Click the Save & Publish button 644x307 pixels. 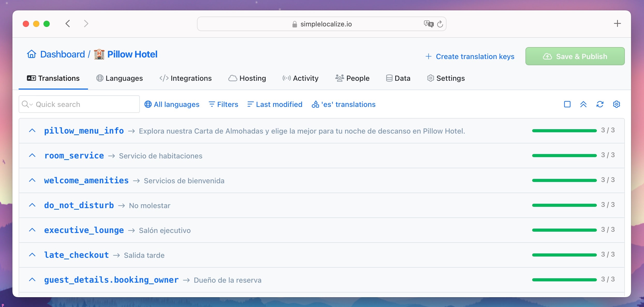pos(575,56)
